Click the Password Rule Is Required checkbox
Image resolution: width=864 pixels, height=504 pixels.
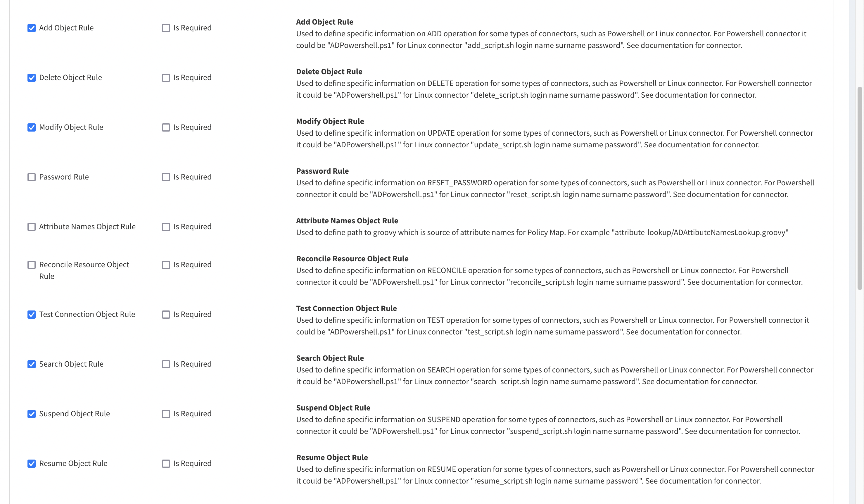coord(166,177)
